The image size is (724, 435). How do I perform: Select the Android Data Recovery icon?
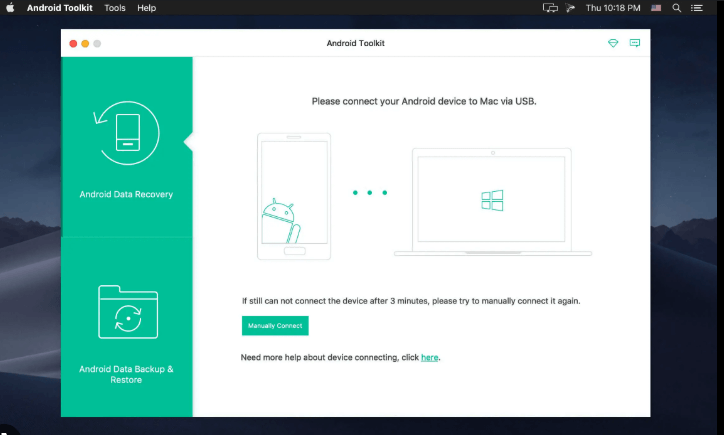[x=127, y=133]
